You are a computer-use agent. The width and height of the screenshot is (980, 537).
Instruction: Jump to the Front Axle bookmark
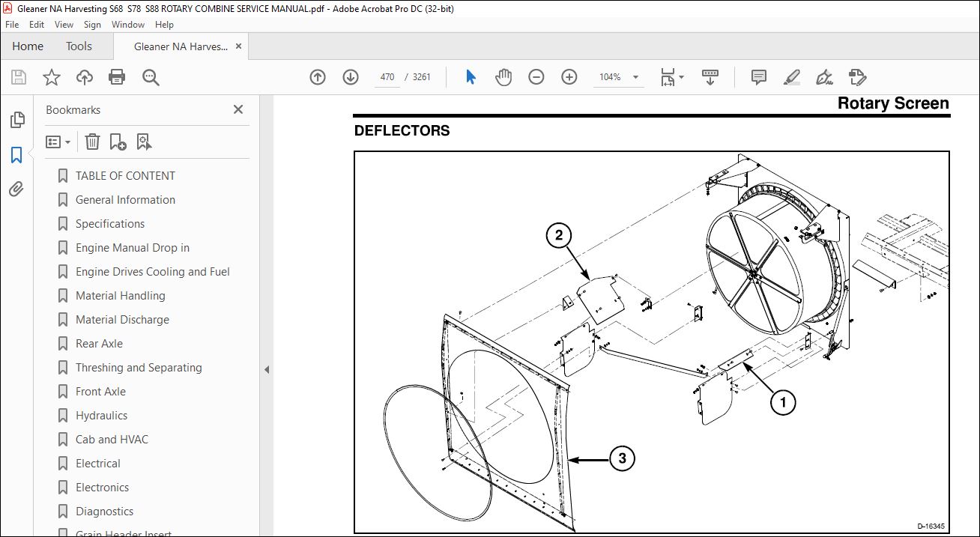tap(100, 392)
